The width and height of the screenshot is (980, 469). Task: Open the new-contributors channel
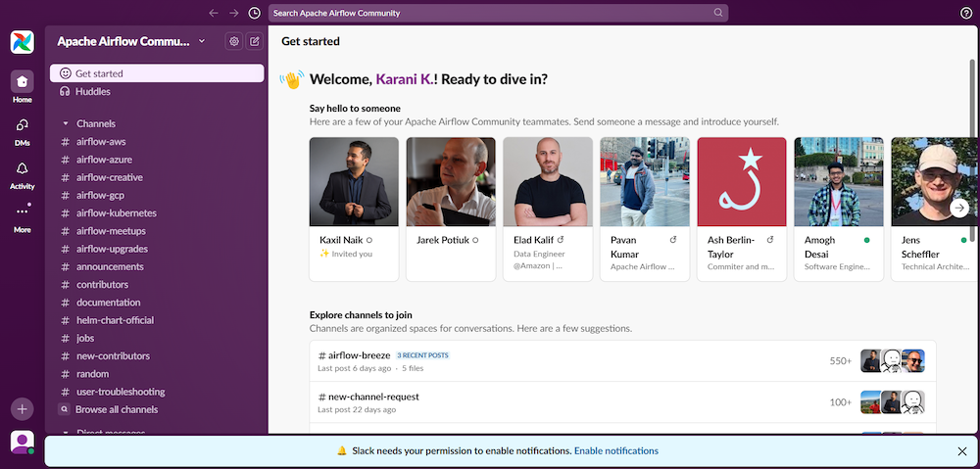pos(157,356)
